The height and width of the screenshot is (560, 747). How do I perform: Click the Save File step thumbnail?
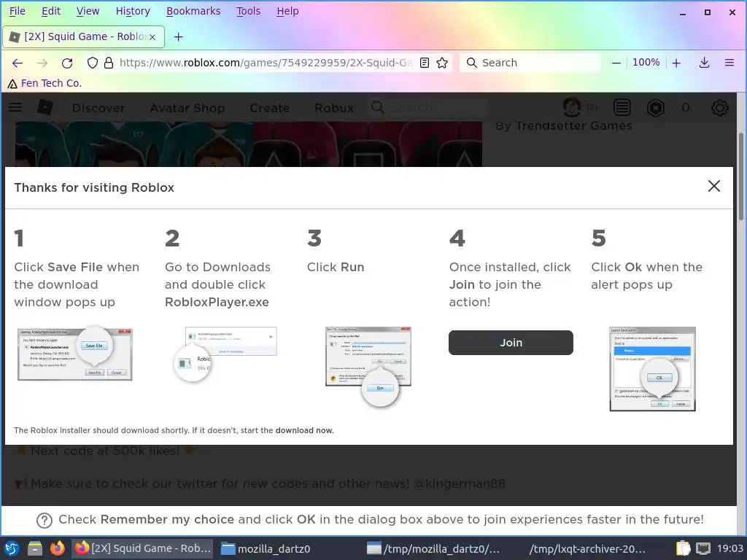pyautogui.click(x=75, y=354)
